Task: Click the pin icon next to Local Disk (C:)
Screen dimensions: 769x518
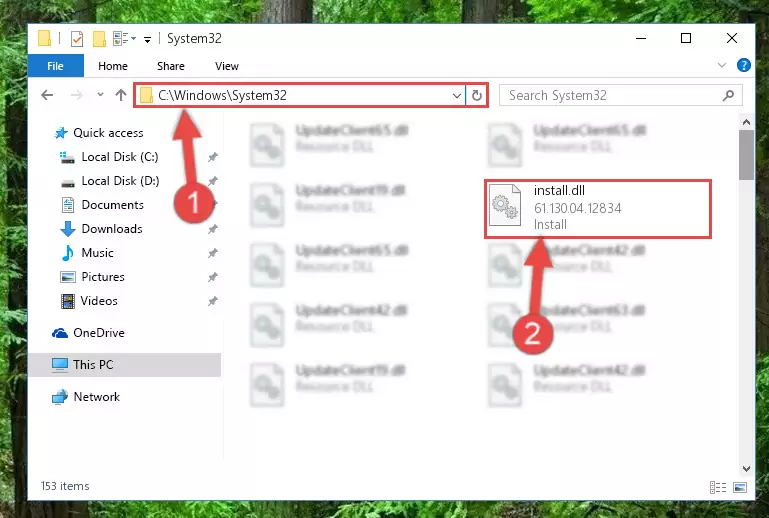Action: pos(212,157)
